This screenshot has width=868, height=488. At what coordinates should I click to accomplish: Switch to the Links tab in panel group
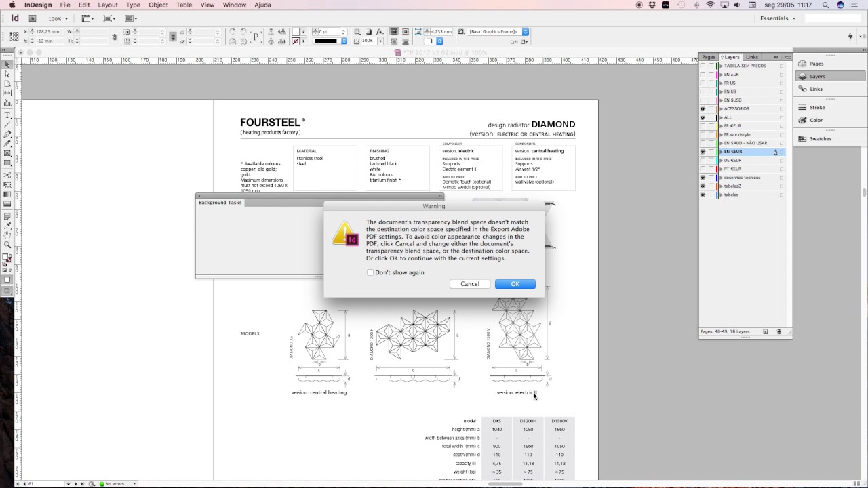click(752, 57)
